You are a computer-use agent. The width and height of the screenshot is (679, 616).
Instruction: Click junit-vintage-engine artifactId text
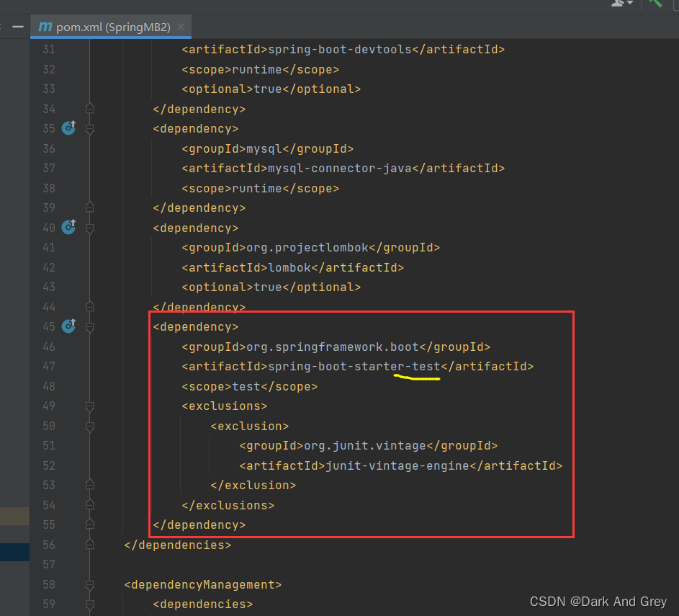coord(397,465)
